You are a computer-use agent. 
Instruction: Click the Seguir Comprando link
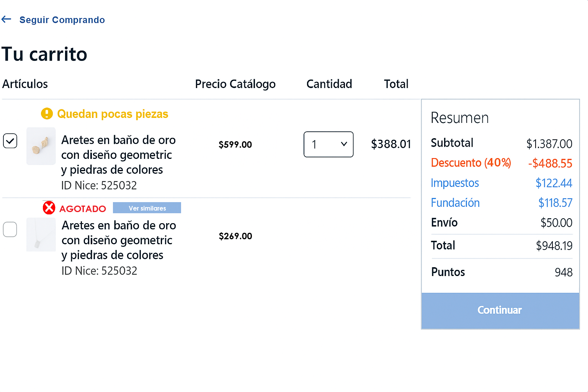coord(62,20)
